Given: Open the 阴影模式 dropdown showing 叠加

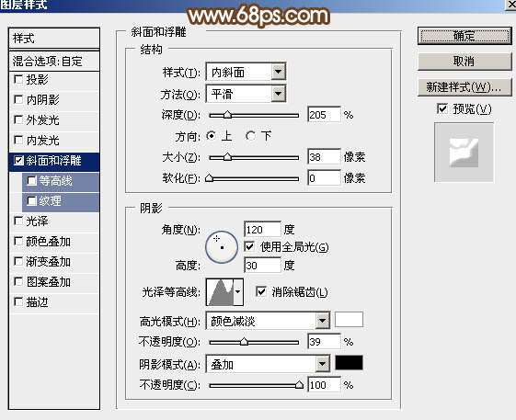Looking at the screenshot, I should (x=268, y=364).
